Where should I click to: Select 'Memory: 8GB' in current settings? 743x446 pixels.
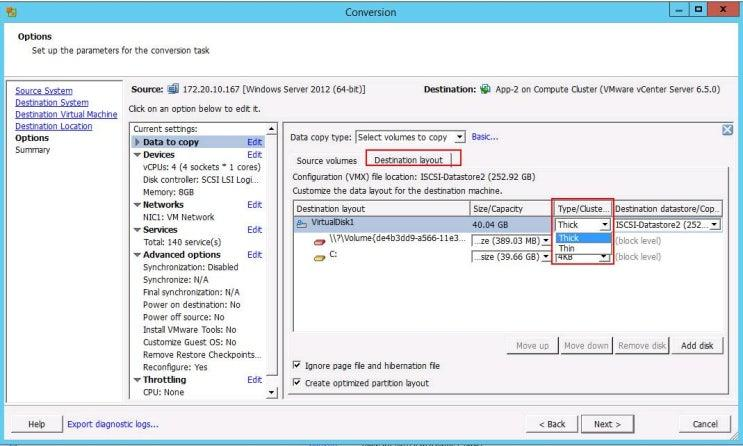tap(168, 192)
